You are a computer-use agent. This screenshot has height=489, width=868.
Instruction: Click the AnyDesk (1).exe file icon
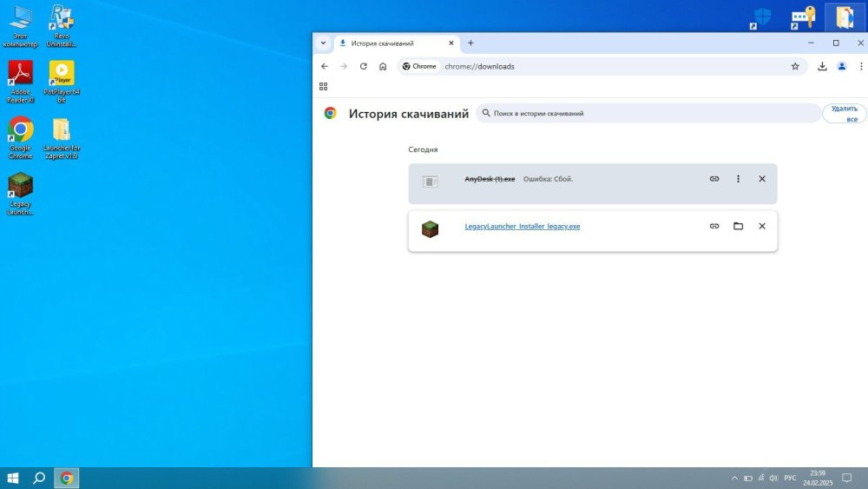pyautogui.click(x=431, y=182)
